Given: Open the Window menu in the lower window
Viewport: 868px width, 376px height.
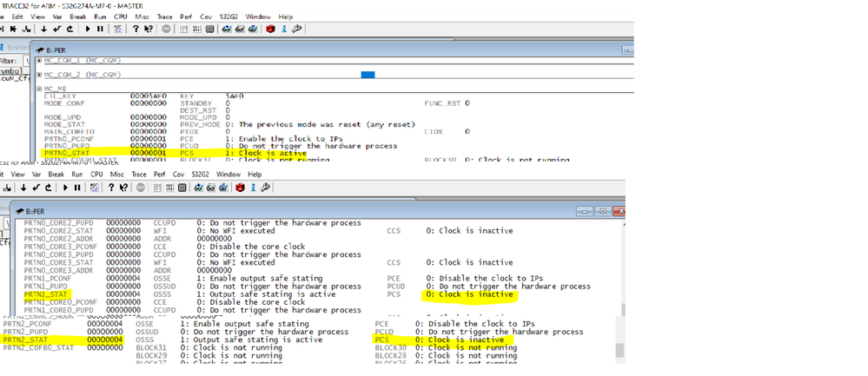Looking at the screenshot, I should pyautogui.click(x=228, y=175).
